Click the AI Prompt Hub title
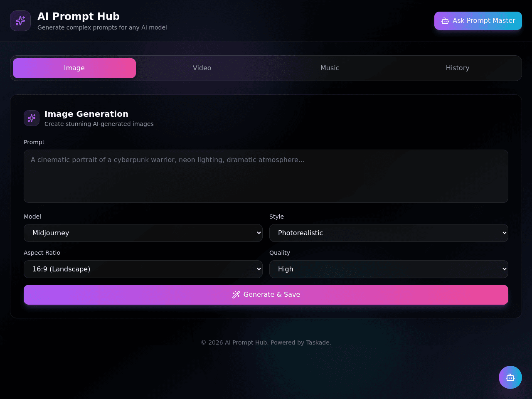Image resolution: width=532 pixels, height=399 pixels. tap(79, 16)
